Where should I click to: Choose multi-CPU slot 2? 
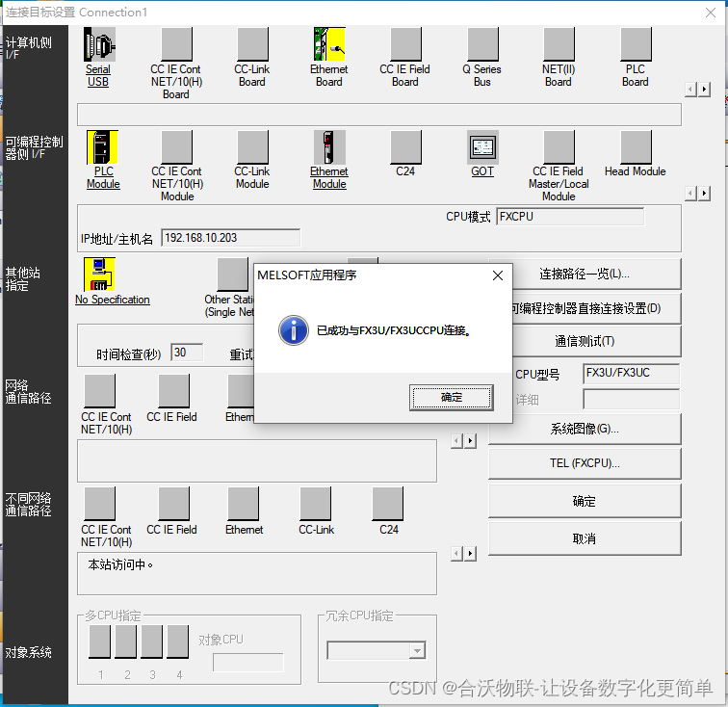tap(125, 642)
